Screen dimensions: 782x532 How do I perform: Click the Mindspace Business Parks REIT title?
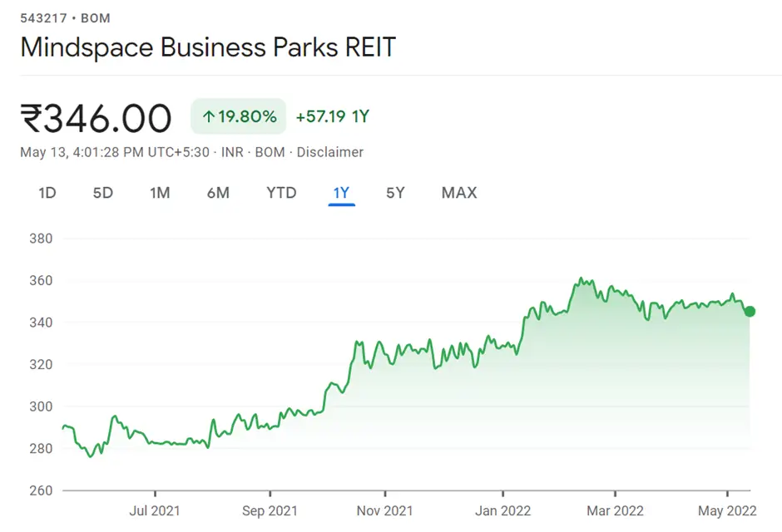[208, 47]
